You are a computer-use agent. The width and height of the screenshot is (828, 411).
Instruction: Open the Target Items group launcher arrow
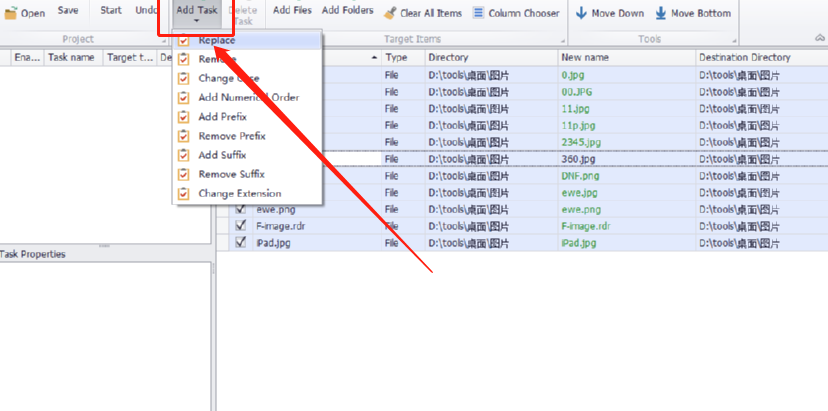point(562,41)
